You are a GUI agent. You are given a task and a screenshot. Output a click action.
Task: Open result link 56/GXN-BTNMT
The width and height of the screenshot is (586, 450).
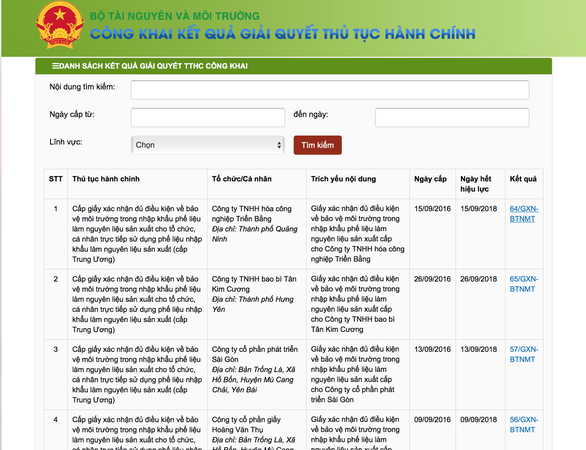(x=524, y=425)
